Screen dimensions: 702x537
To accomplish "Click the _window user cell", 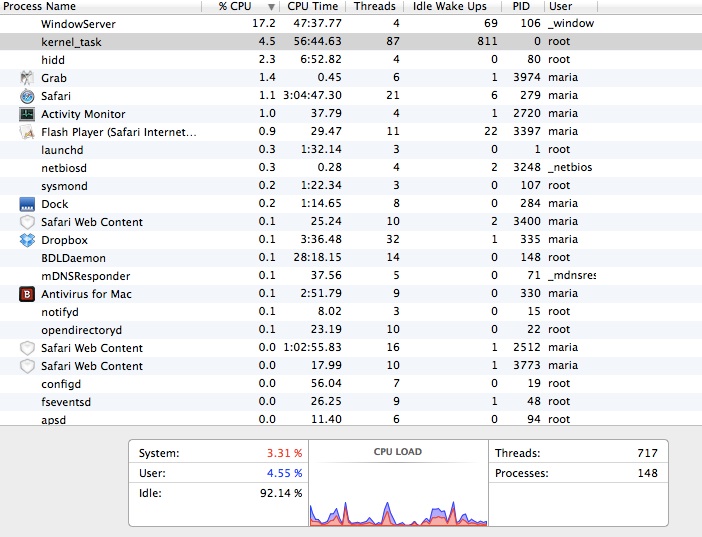I will [x=571, y=23].
